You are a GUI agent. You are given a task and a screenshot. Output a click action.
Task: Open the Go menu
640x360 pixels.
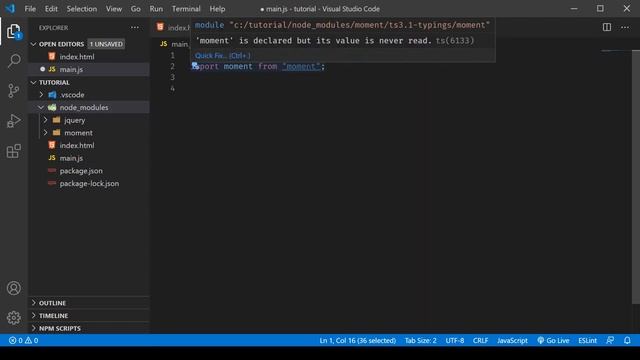136,9
